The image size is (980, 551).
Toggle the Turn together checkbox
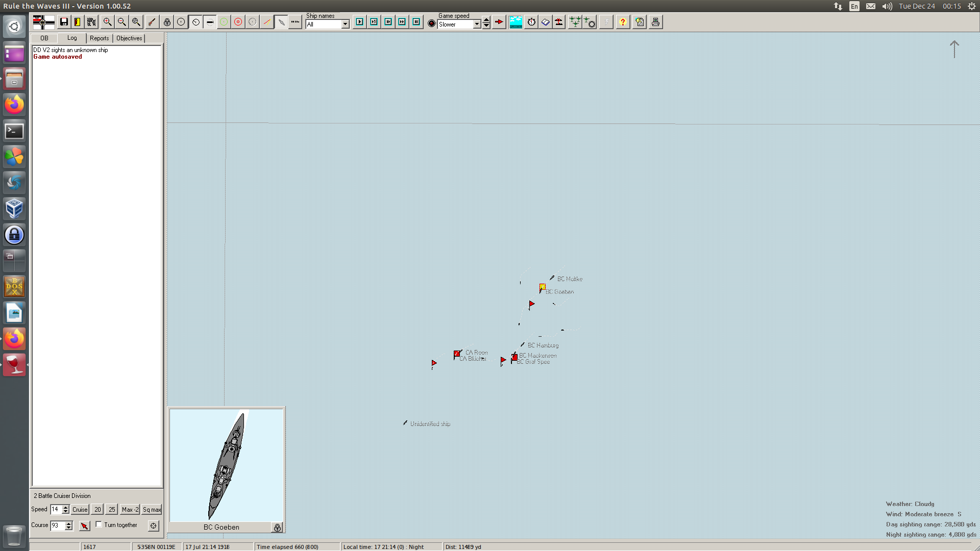coord(99,524)
